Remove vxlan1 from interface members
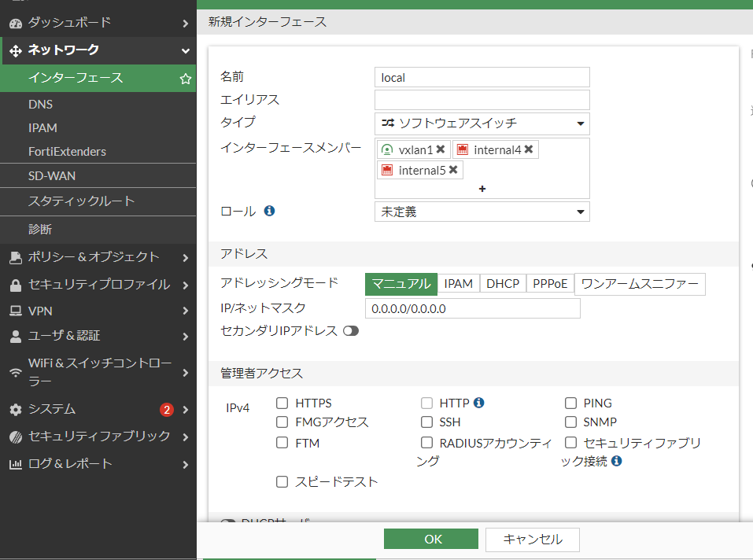 pyautogui.click(x=440, y=149)
